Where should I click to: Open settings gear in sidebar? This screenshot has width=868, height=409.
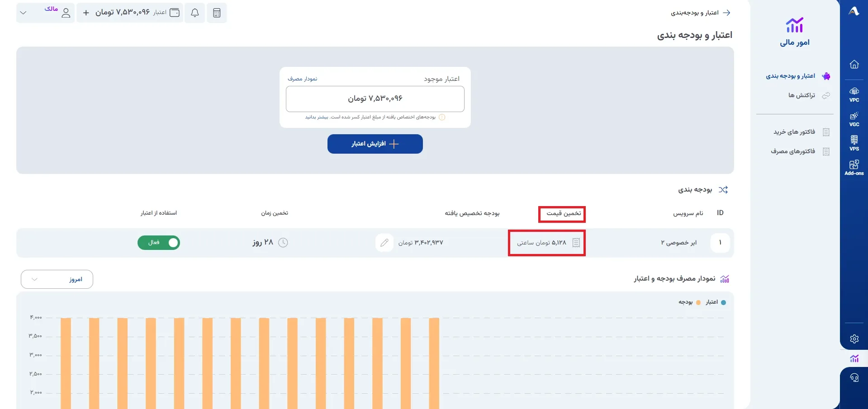854,339
